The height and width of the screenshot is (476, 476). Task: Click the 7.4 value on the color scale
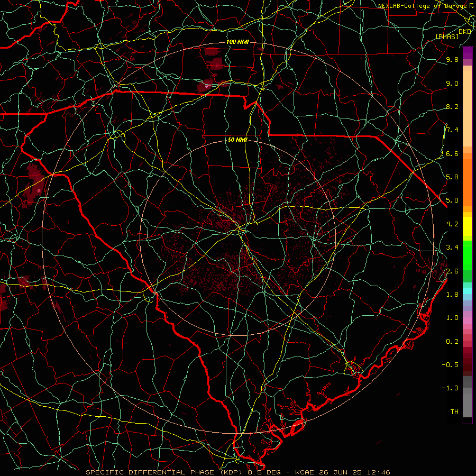tap(452, 130)
